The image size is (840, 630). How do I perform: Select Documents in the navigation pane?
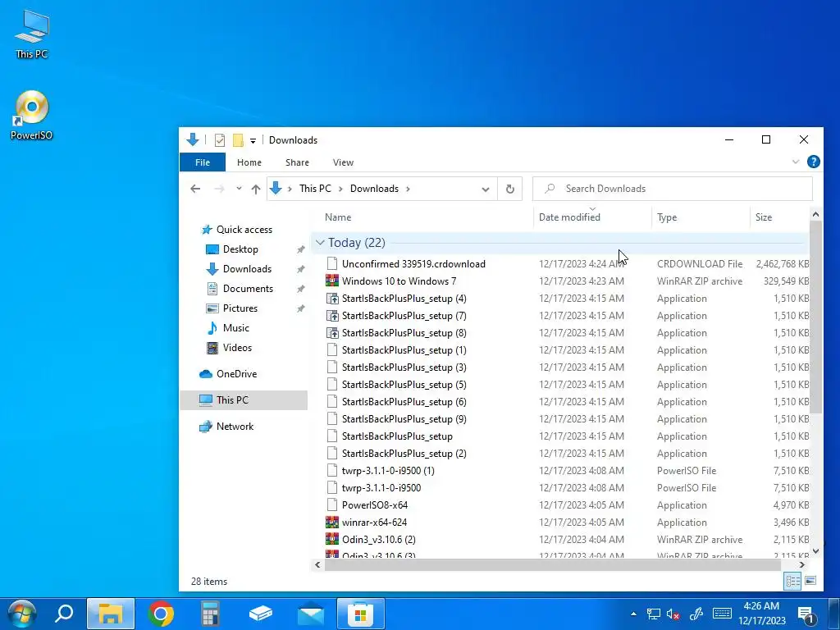point(248,289)
